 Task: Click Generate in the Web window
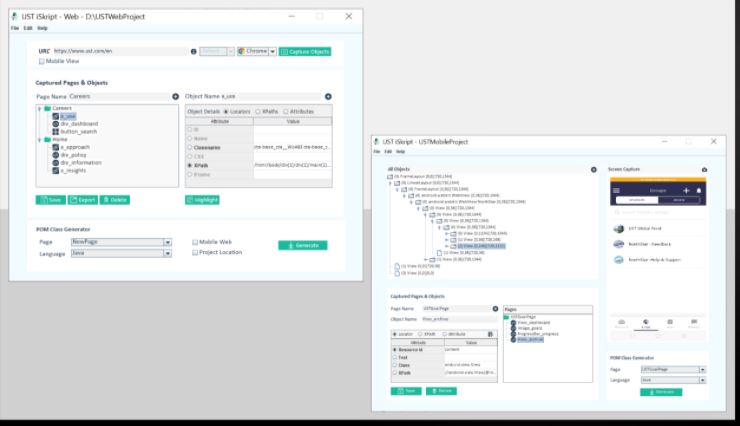(303, 245)
